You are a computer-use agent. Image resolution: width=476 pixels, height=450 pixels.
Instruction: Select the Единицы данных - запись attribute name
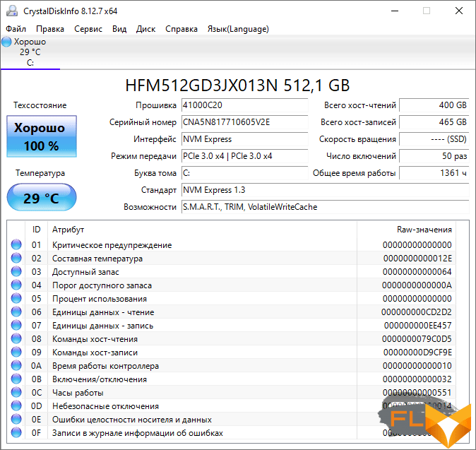tap(103, 326)
